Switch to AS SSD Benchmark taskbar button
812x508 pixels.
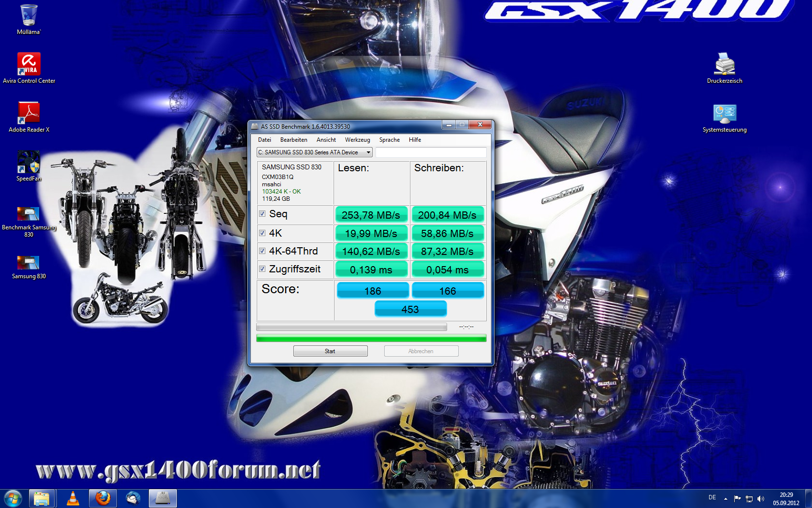(163, 498)
